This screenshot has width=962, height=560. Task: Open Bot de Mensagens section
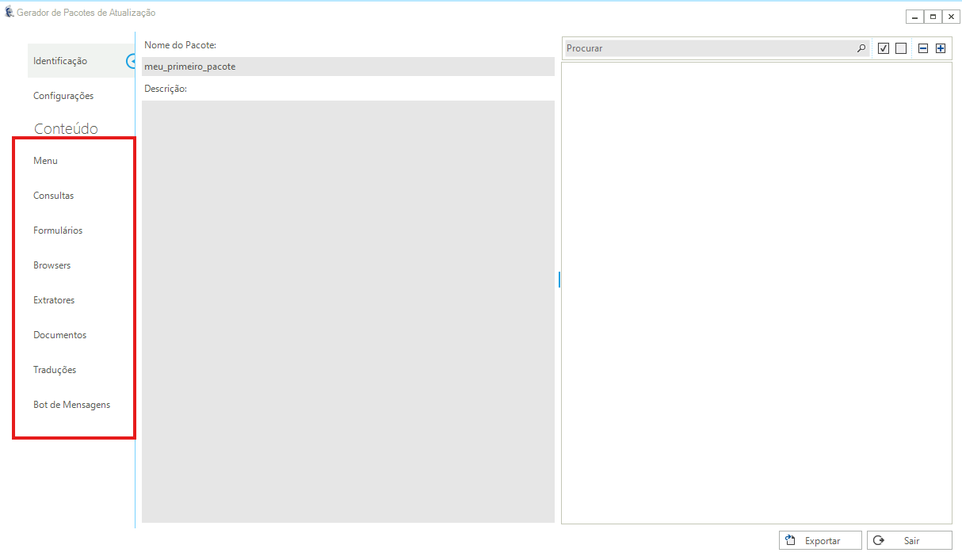point(71,405)
